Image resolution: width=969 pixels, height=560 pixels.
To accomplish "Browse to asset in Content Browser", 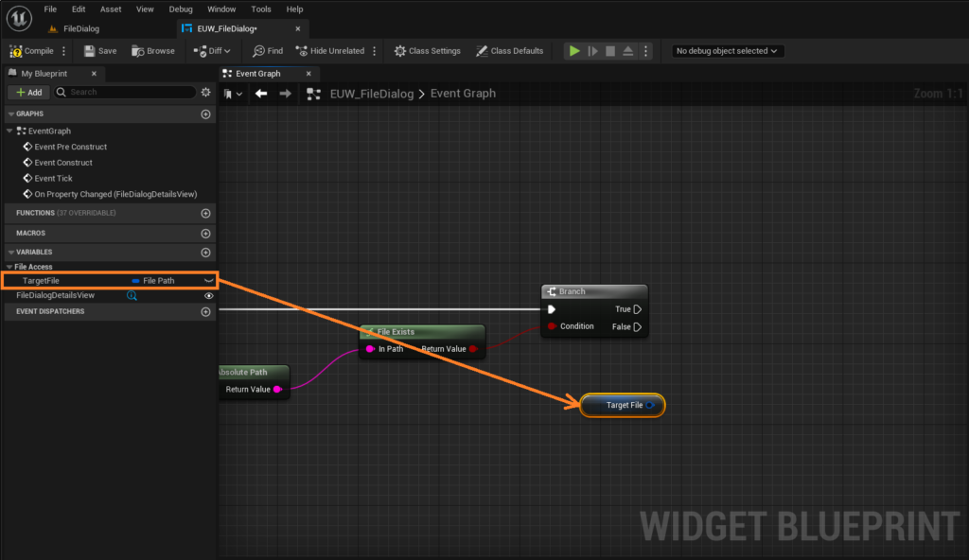I will click(153, 51).
